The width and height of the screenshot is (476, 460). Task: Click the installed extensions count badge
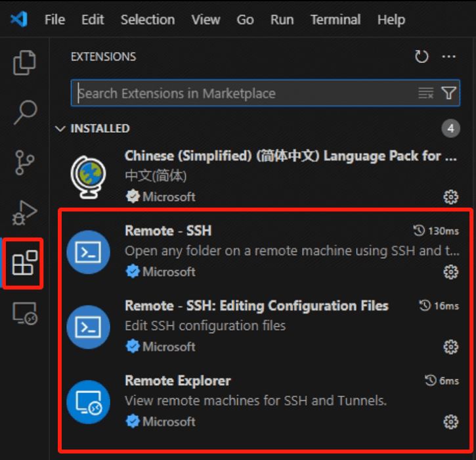click(x=450, y=129)
